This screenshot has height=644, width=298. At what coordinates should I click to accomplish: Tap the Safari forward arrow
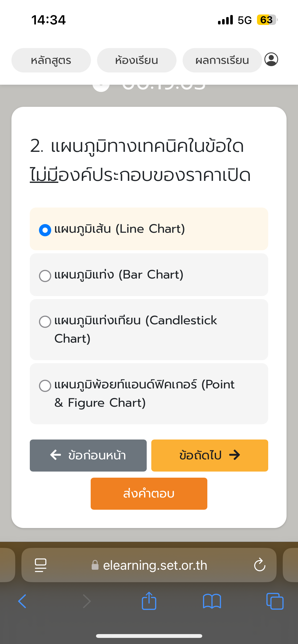pyautogui.click(x=87, y=601)
